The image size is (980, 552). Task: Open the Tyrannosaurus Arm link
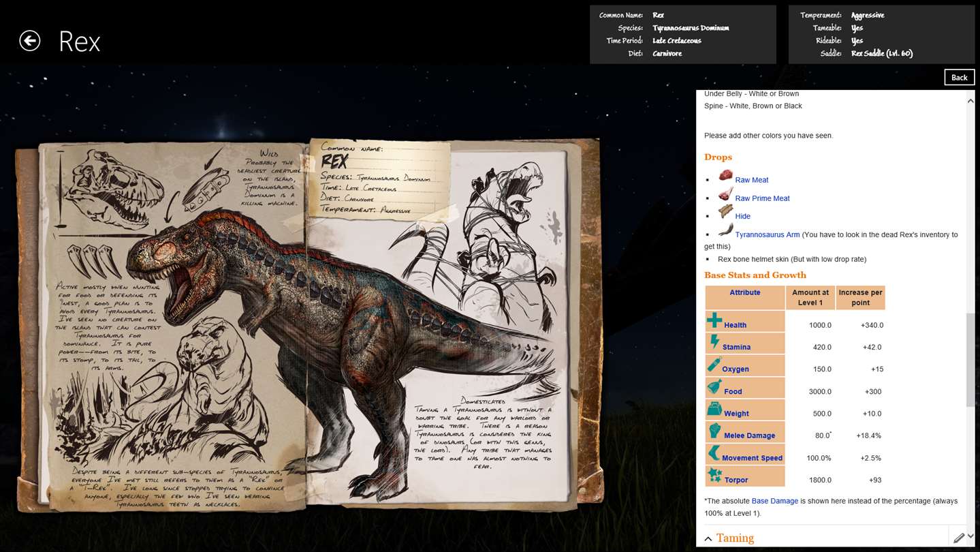pyautogui.click(x=768, y=234)
